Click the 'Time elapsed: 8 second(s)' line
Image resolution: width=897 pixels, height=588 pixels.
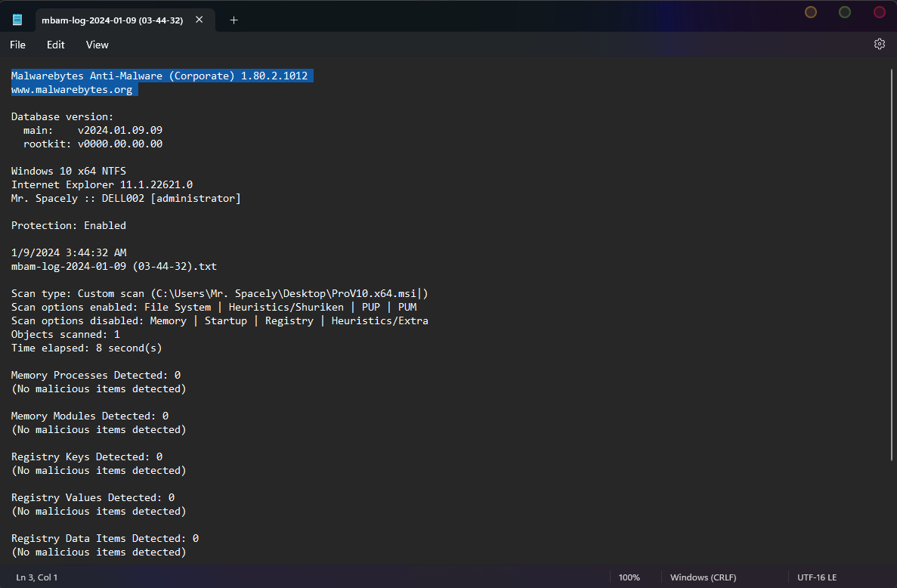[86, 348]
